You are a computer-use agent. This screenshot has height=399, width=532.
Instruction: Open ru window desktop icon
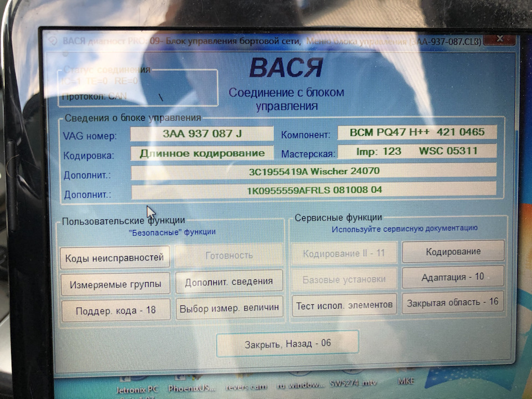tap(300, 381)
